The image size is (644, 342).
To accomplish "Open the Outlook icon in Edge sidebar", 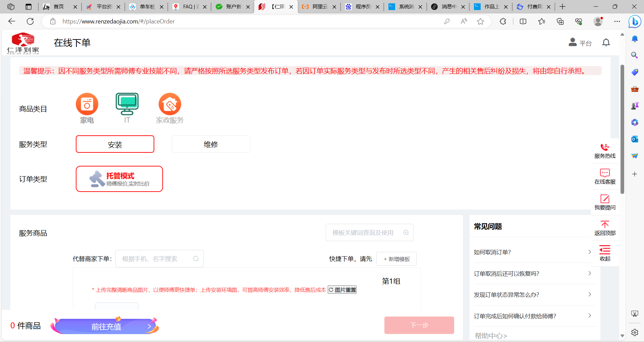I will (634, 139).
